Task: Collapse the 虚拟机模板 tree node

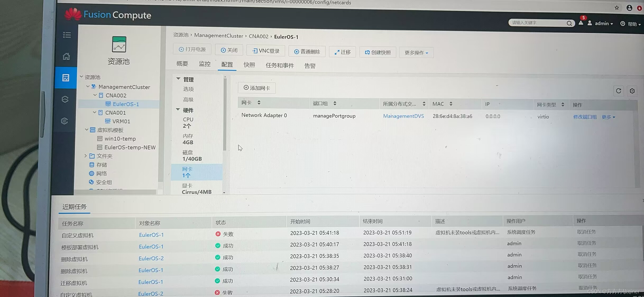Action: pos(86,129)
